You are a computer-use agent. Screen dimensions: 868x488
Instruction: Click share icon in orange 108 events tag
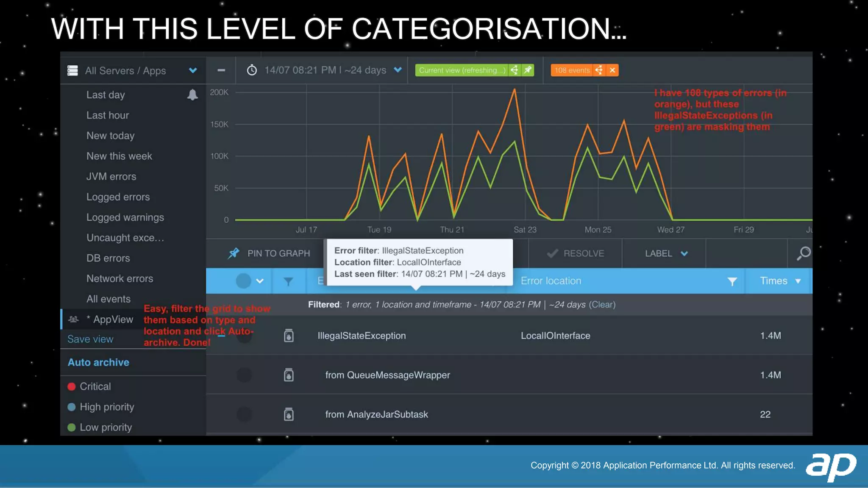coord(599,70)
